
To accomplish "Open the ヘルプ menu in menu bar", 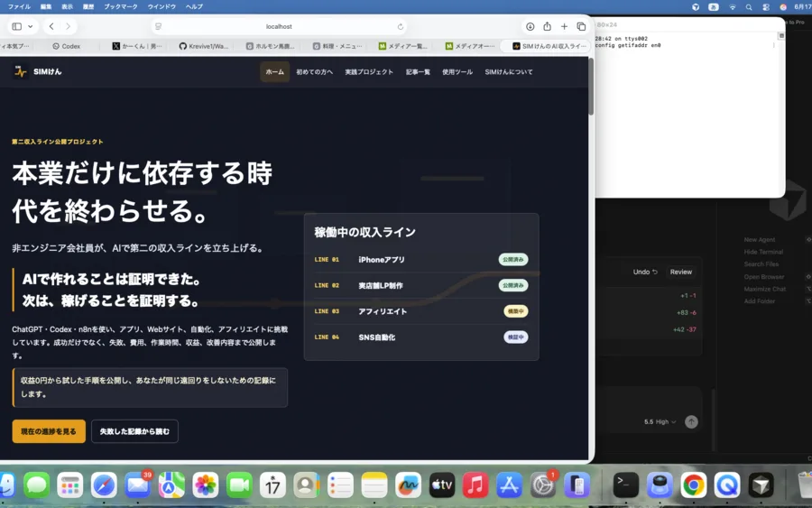I will click(x=194, y=6).
